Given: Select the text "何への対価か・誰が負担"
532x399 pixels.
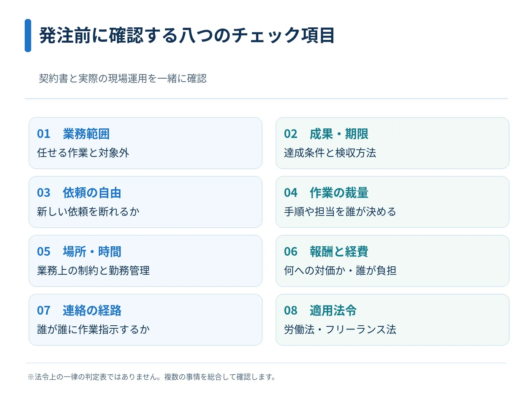Looking at the screenshot, I should [340, 271].
